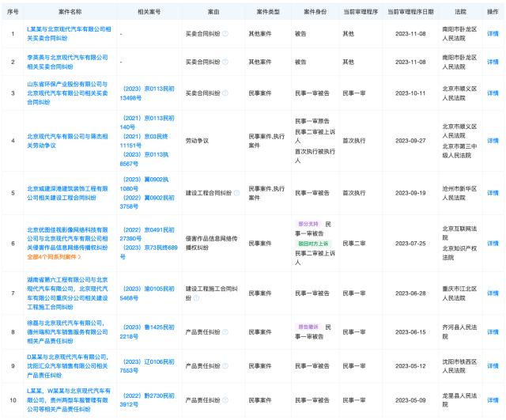This screenshot has height=420, width=506.
Task: Click info icon beside 产品责任纠纷 in 徐磊 row
Action: tap(225, 332)
